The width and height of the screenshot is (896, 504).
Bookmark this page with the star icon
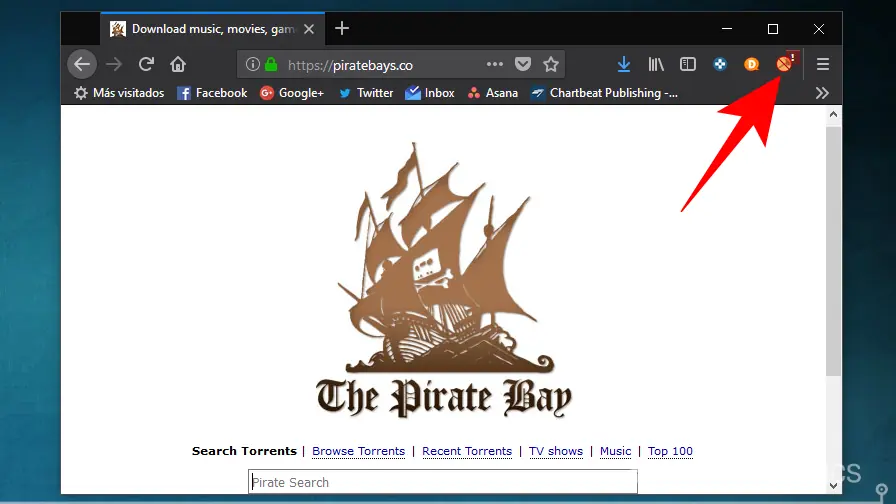tap(551, 65)
